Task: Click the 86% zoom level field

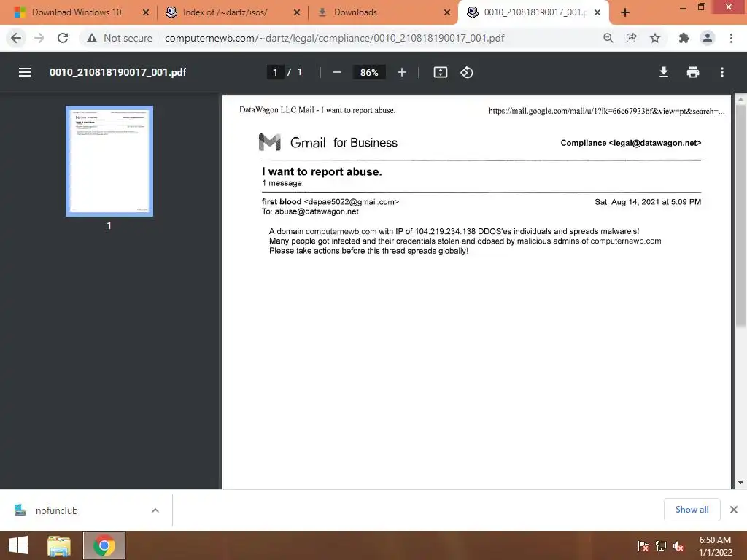Action: click(369, 72)
